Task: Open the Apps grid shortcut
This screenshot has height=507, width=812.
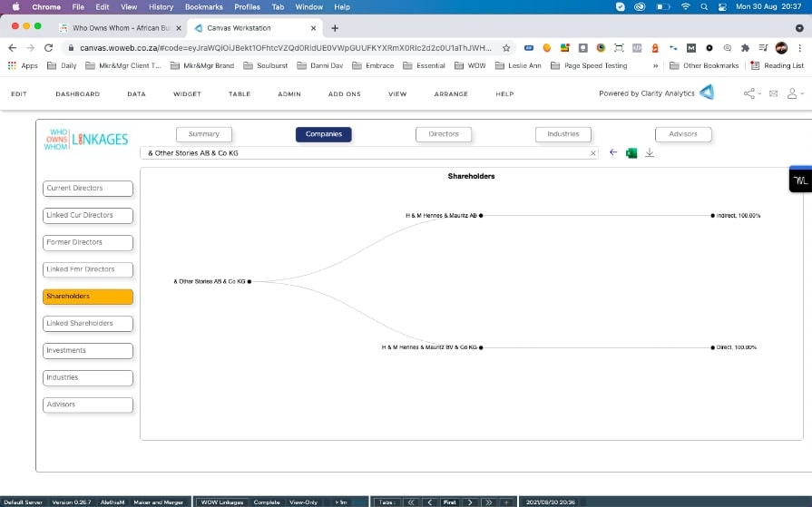Action: click(x=23, y=66)
